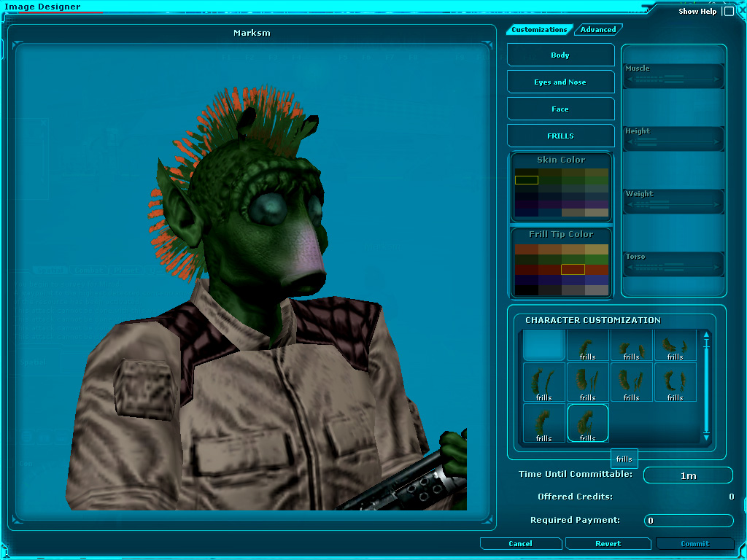The image size is (747, 560).
Task: Click the Cancel button
Action: (520, 543)
